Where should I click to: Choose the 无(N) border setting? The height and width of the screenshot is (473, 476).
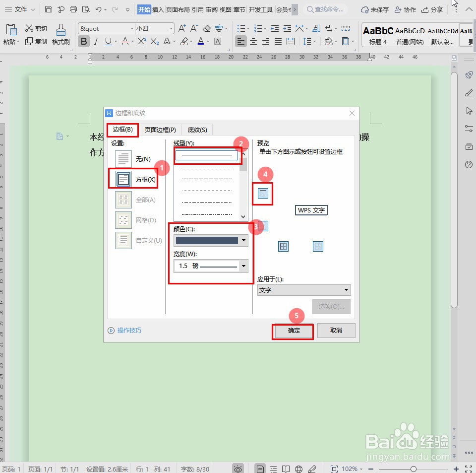point(133,159)
